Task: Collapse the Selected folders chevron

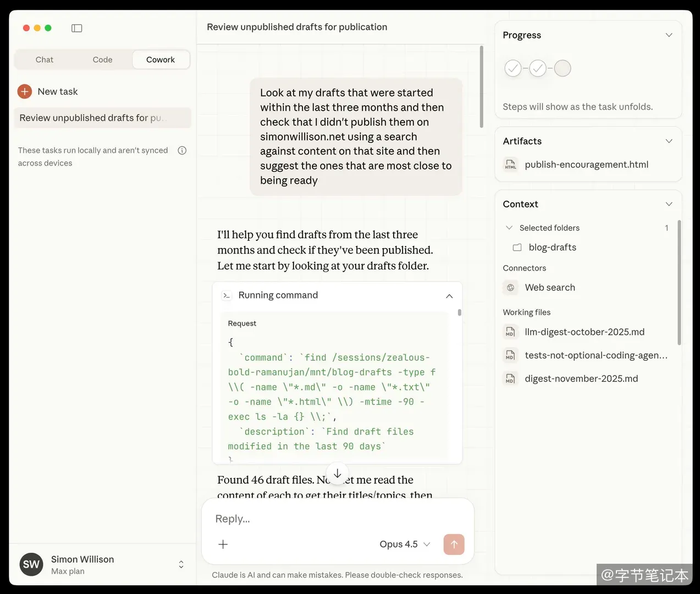Action: coord(509,228)
